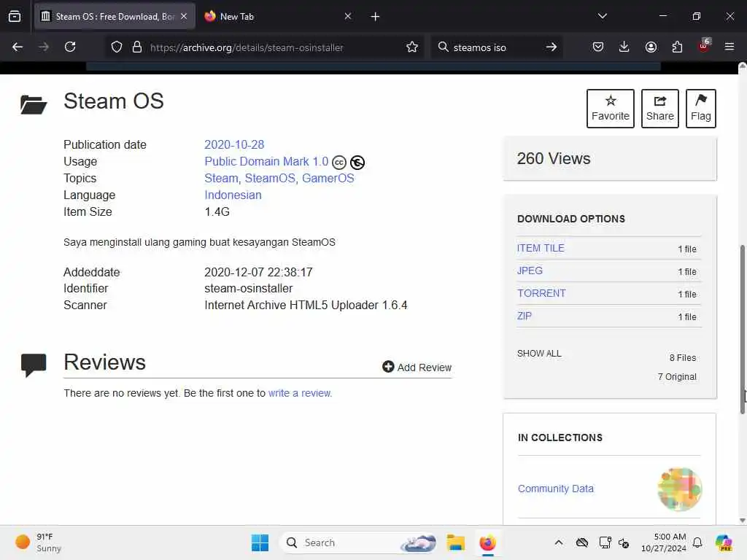
Task: Click the public domain mark icon
Action: click(357, 163)
